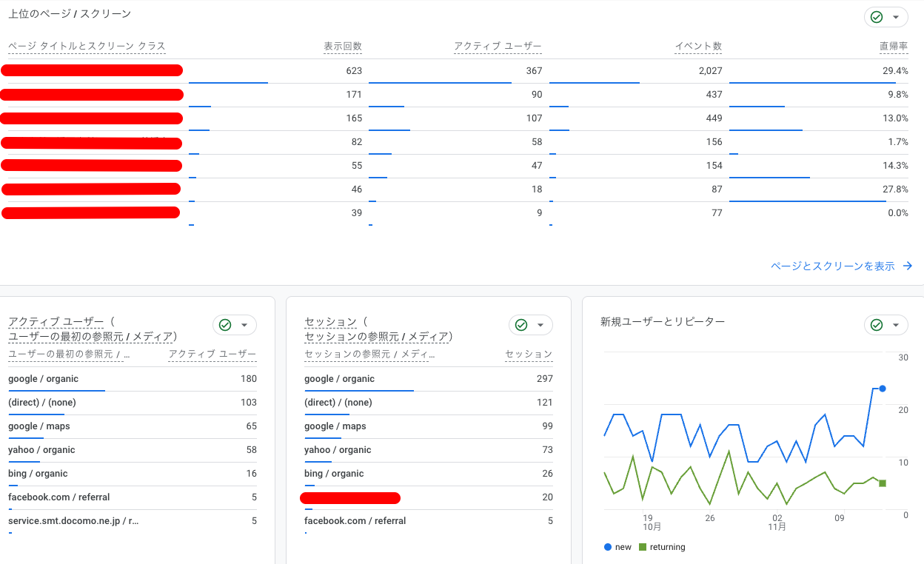Select the google / maps row with 65 users
The height and width of the screenshot is (564, 924).
coord(132,426)
